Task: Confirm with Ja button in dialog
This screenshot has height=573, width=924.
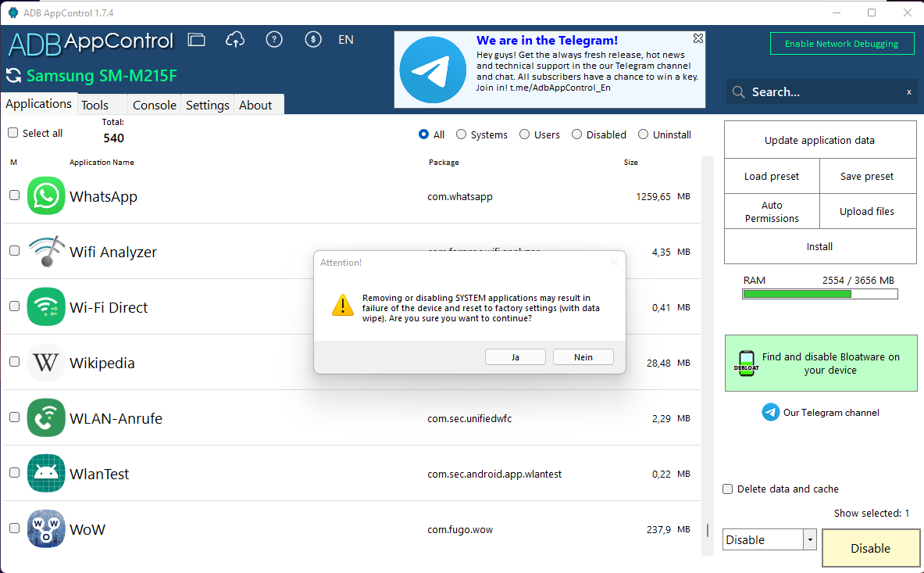Action: point(515,357)
